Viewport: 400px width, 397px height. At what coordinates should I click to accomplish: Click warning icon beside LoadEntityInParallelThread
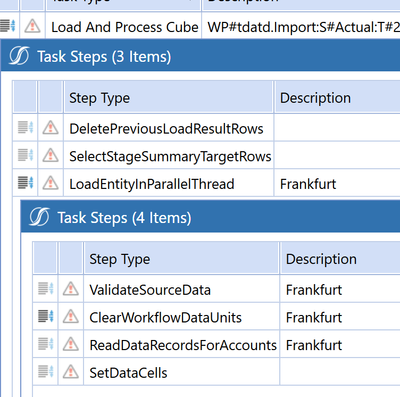coord(51,183)
